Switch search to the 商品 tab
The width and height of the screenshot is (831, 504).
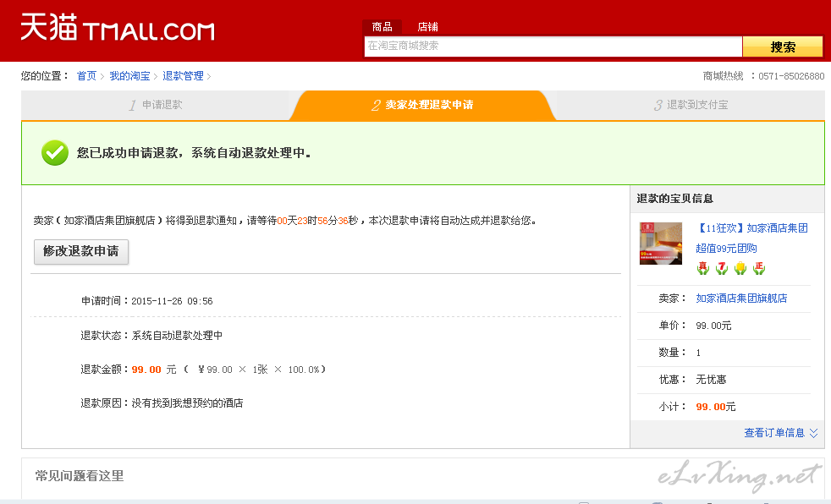382,27
